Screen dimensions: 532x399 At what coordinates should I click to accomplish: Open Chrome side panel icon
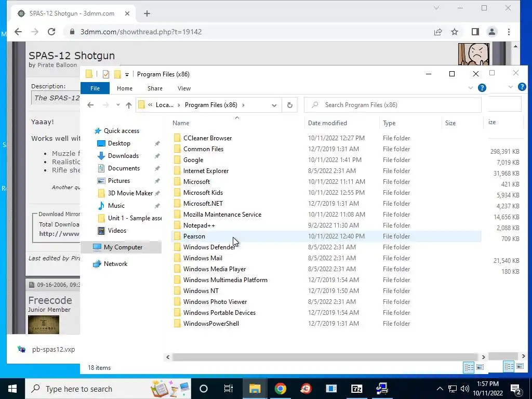475,32
